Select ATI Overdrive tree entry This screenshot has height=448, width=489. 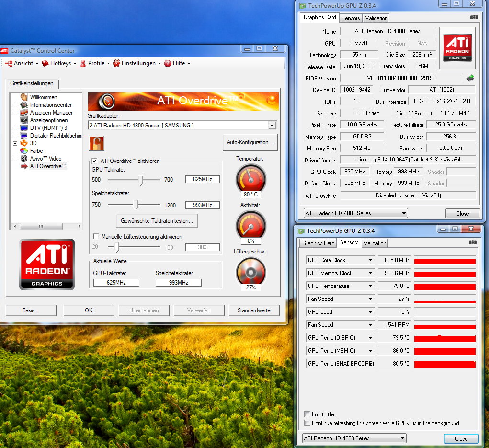click(48, 166)
